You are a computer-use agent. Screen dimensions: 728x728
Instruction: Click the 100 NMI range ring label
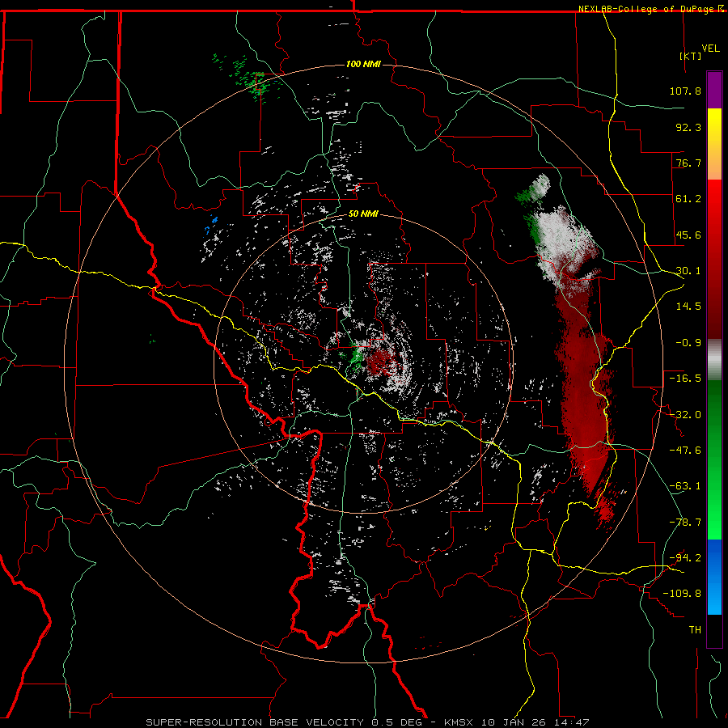[363, 64]
